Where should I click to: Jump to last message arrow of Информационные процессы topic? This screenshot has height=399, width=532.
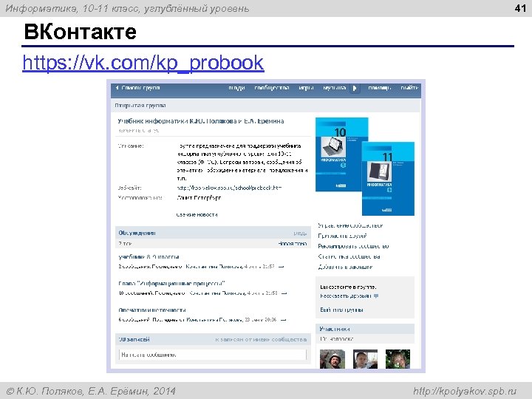pyautogui.click(x=284, y=293)
